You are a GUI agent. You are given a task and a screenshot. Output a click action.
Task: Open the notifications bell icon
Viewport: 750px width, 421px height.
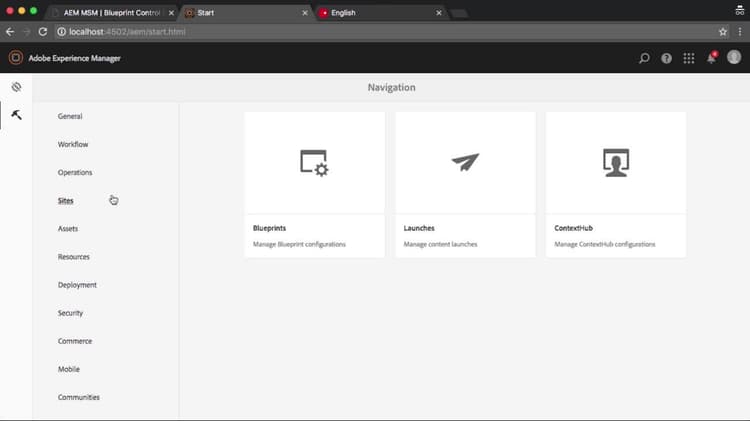tap(711, 58)
